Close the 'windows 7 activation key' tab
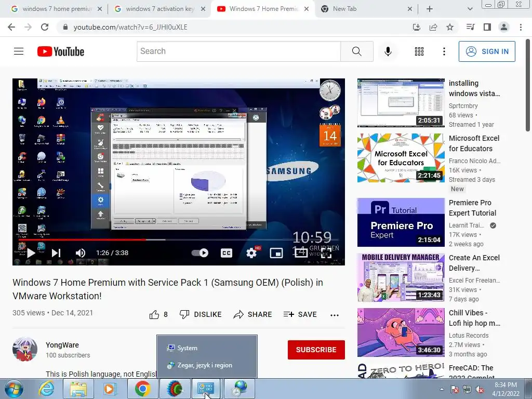 [x=203, y=9]
